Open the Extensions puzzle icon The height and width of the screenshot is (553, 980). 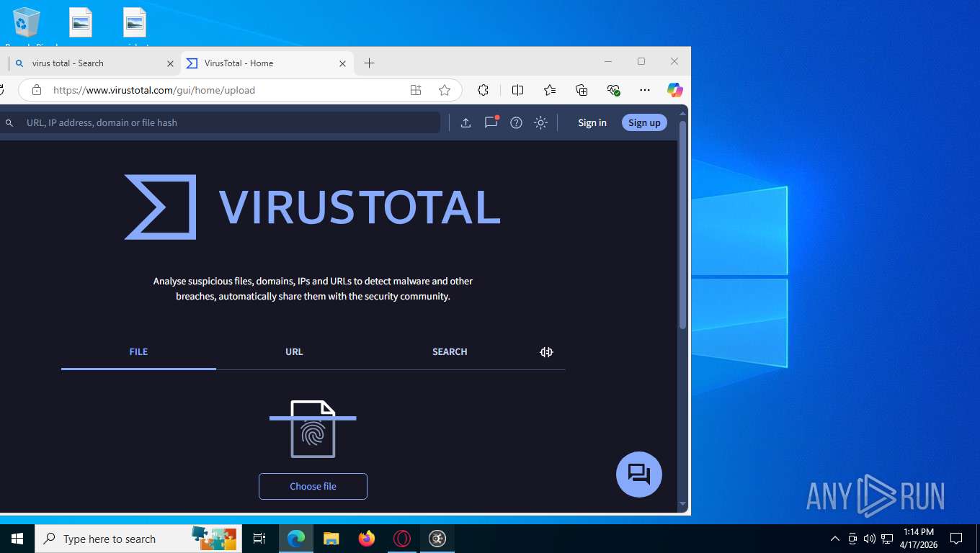pos(483,90)
